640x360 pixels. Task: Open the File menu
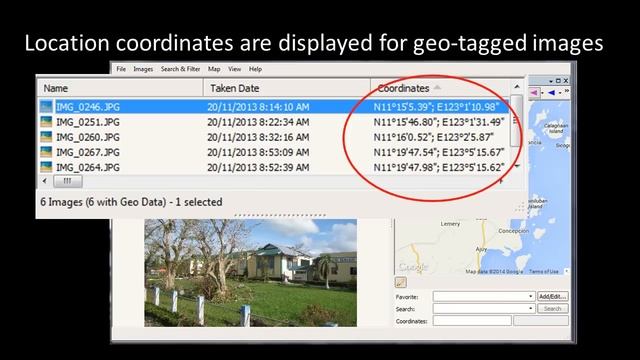(x=121, y=69)
